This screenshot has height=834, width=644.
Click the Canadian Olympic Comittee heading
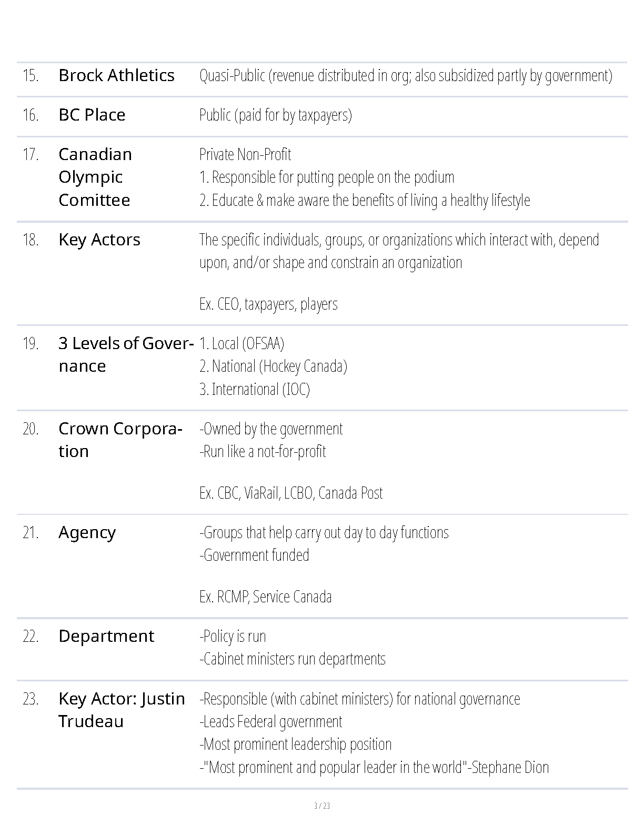(x=95, y=177)
